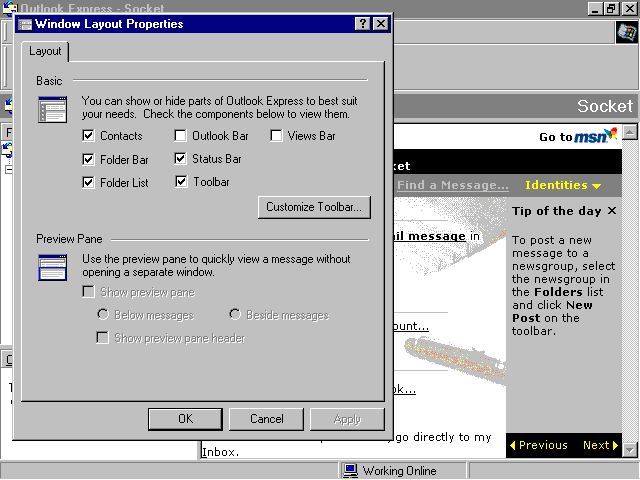Click the msn butterfly logo
The height and width of the screenshot is (480, 640).
click(611, 133)
